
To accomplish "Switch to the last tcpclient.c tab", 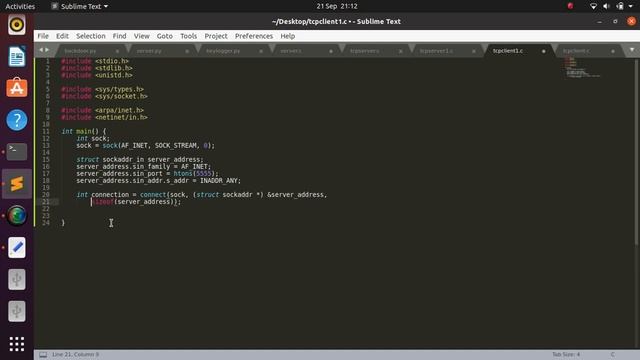I will 576,51.
